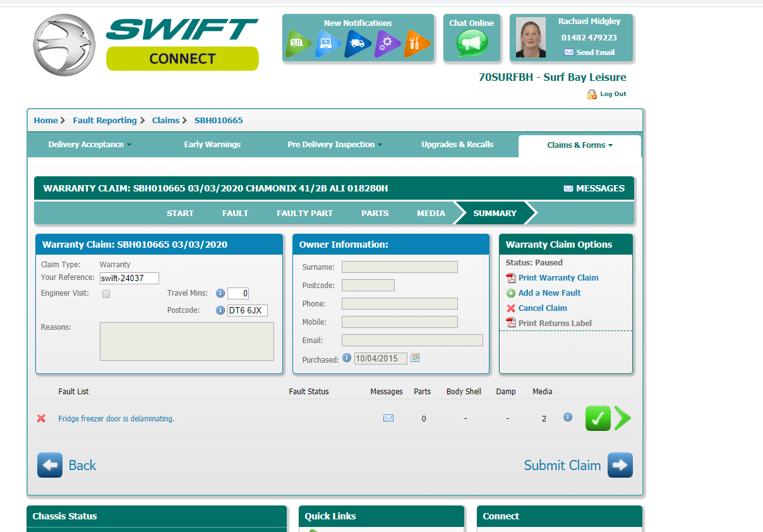The width and height of the screenshot is (763, 532).
Task: Open the dark blue delivery truck notification
Action: pyautogui.click(x=357, y=44)
